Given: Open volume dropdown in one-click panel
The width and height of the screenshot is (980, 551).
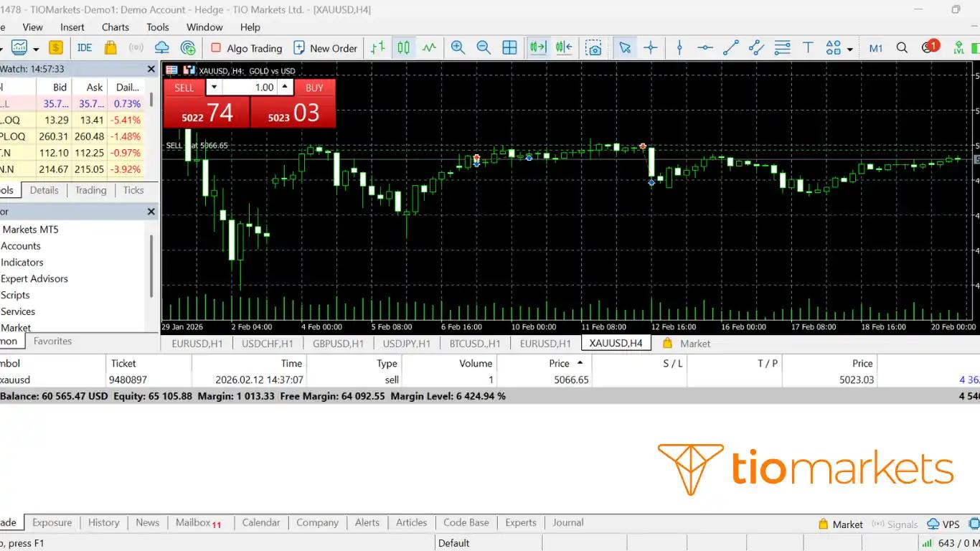Looking at the screenshot, I should [x=214, y=88].
